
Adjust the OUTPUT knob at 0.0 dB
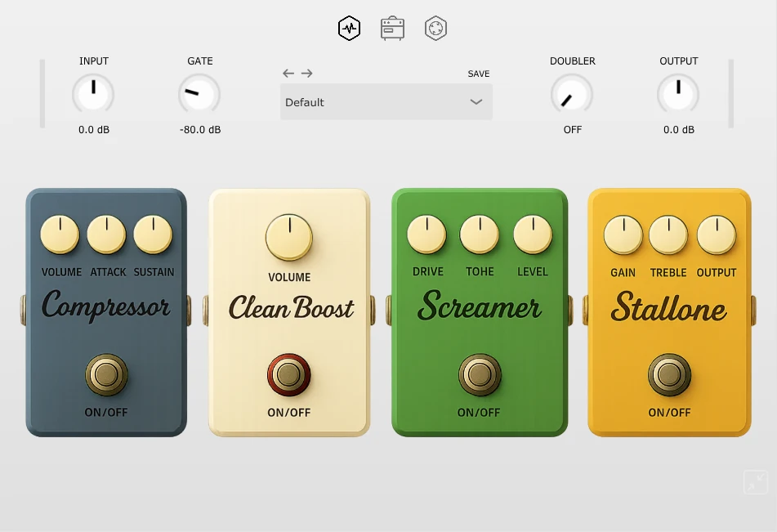point(678,93)
